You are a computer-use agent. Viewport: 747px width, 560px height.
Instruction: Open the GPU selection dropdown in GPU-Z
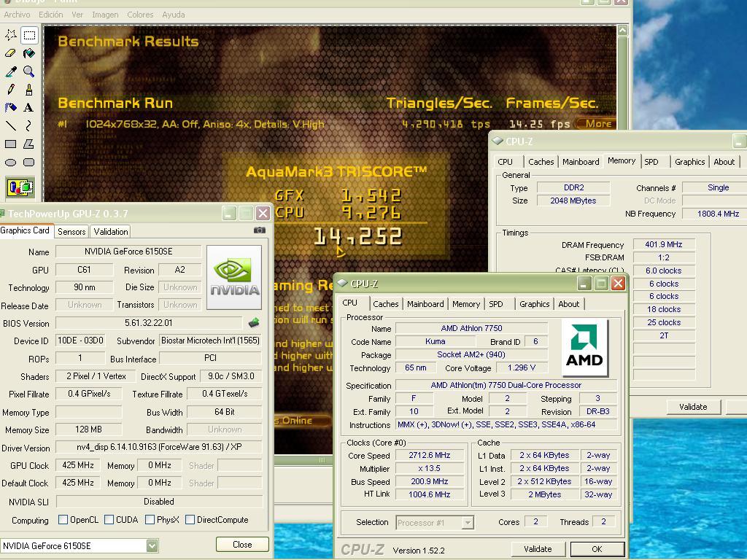152,545
